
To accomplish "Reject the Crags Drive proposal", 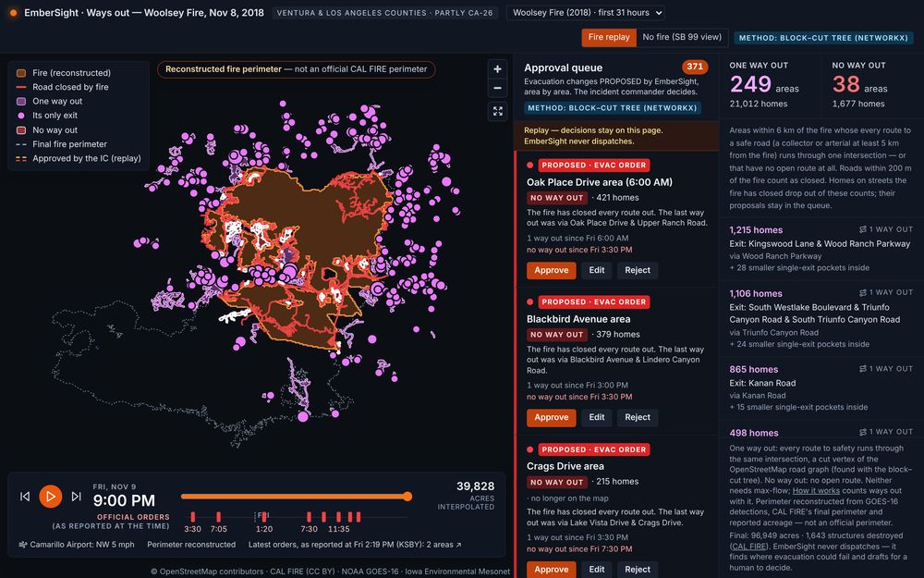I will (637, 569).
